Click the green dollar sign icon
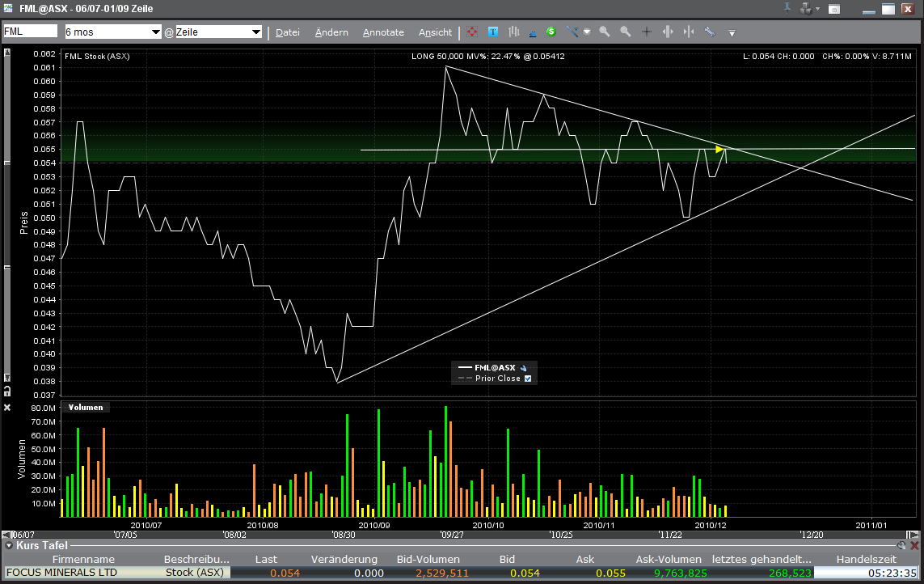924x584 pixels. [x=551, y=32]
